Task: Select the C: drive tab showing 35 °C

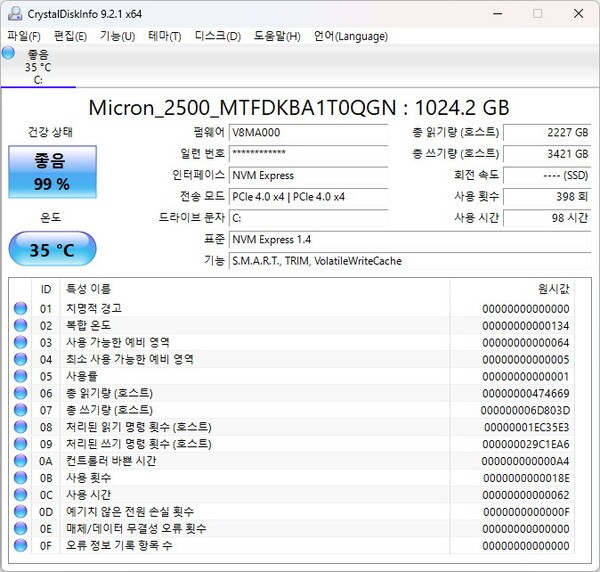Action: 38,67
